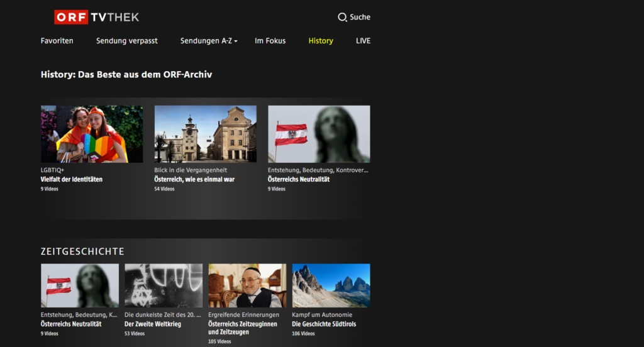Open the graffiti Star of David thumbnail
The image size is (644, 347).
click(164, 285)
